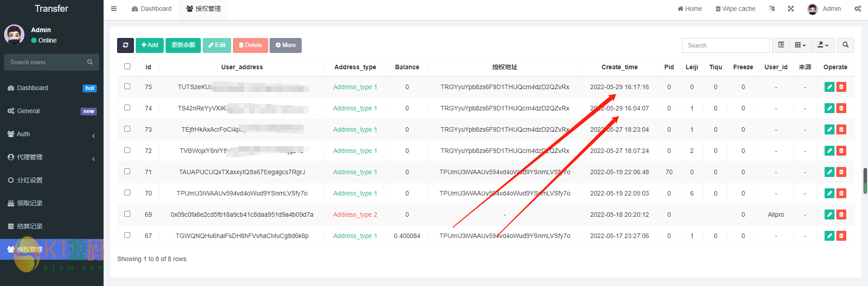Click the refresh table button
868x286 pixels.
(125, 45)
